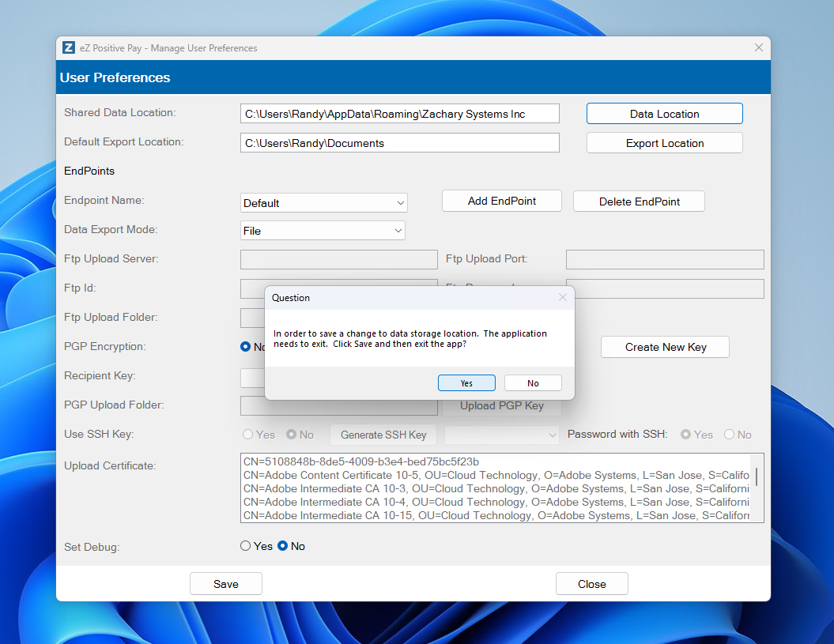Image resolution: width=834 pixels, height=644 pixels.
Task: Close the Question dialog with X
Action: coord(563,298)
